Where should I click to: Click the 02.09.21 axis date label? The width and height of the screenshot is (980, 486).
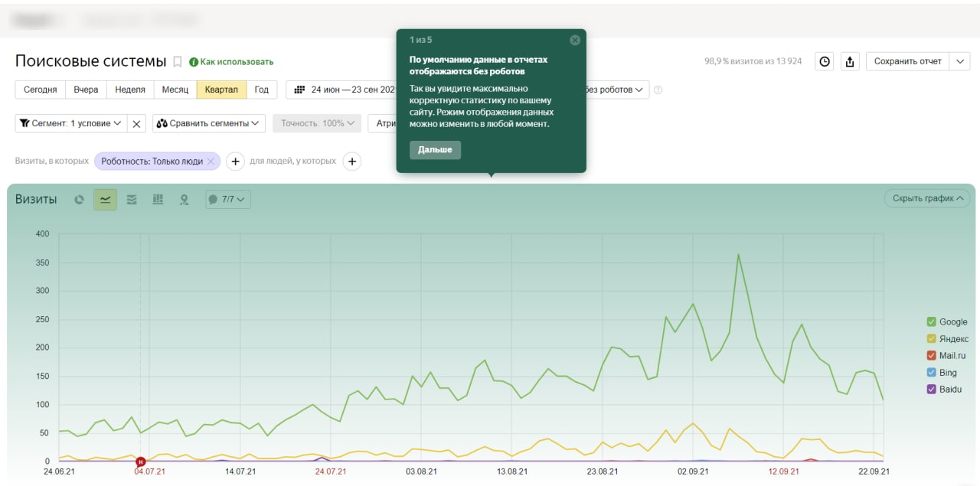[693, 472]
